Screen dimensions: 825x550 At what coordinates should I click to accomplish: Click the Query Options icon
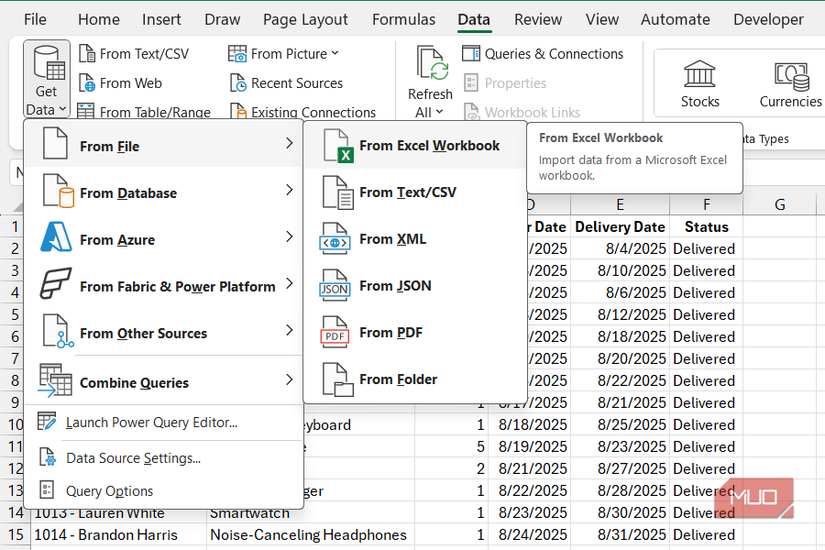pyautogui.click(x=47, y=490)
